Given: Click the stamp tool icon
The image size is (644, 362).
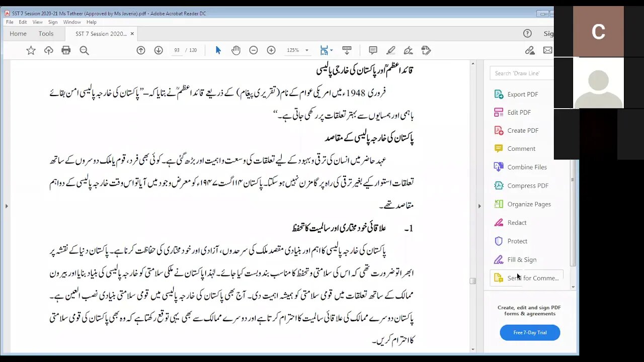Looking at the screenshot, I should pyautogui.click(x=426, y=50).
